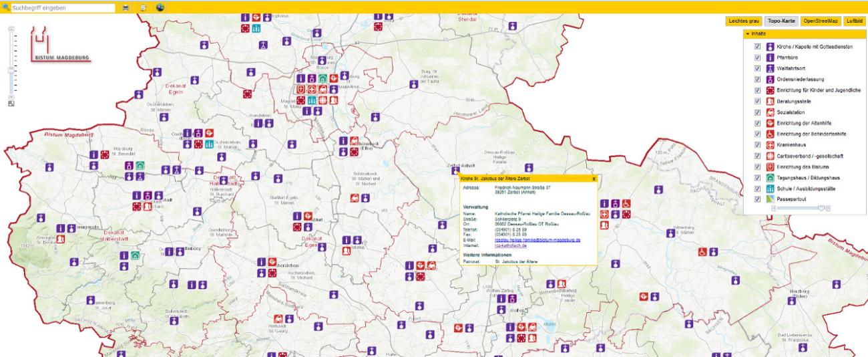
Task: Click the Fax number in popup
Action: [x=509, y=234]
